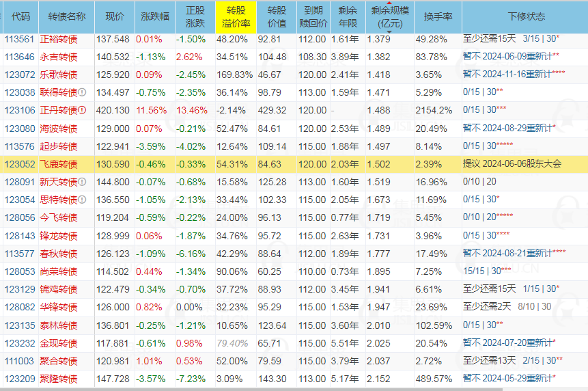Sort by the 换手率 column header
This screenshot has width=588, height=391.
tap(438, 17)
